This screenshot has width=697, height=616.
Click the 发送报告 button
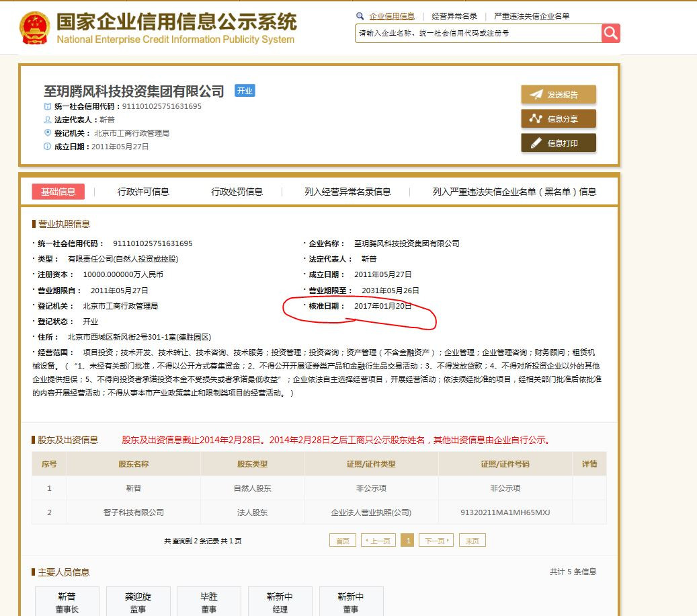559,94
